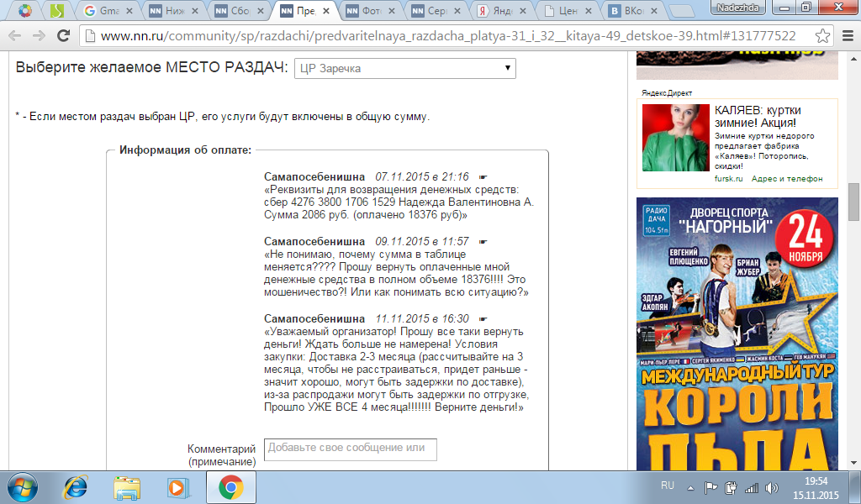Click the Информация об оплате heading
This screenshot has width=861, height=504.
coord(186,150)
